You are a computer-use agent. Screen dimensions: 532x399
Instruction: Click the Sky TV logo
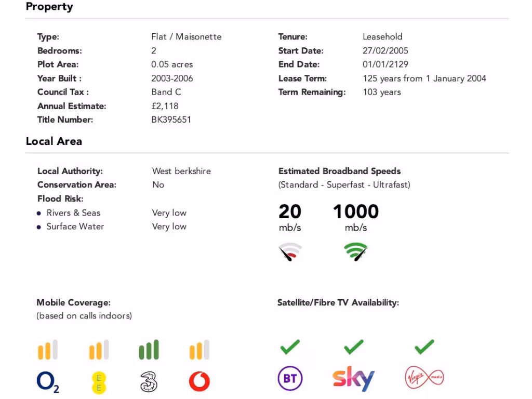pos(353,379)
